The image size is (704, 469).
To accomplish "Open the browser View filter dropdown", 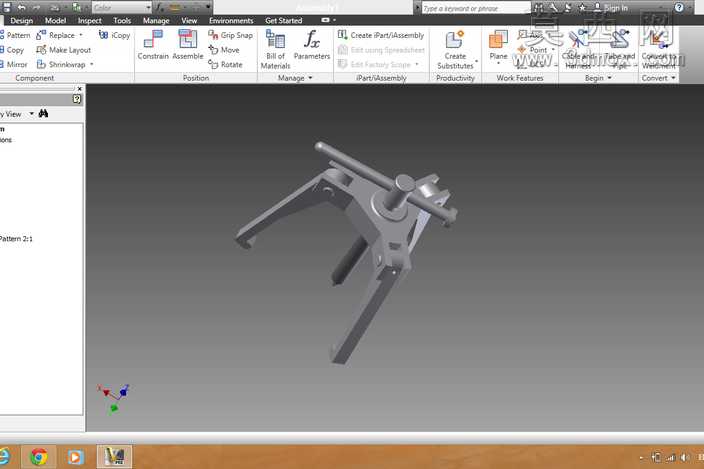I will (x=31, y=114).
